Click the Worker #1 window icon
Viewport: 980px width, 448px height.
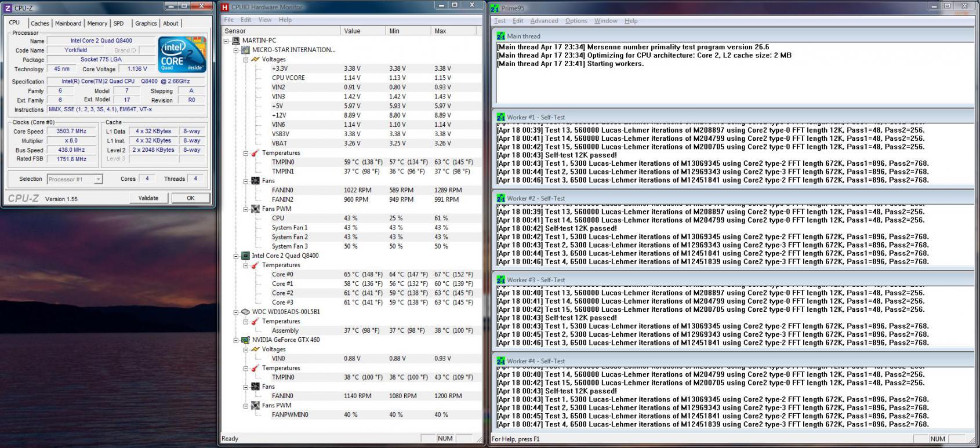(x=501, y=117)
